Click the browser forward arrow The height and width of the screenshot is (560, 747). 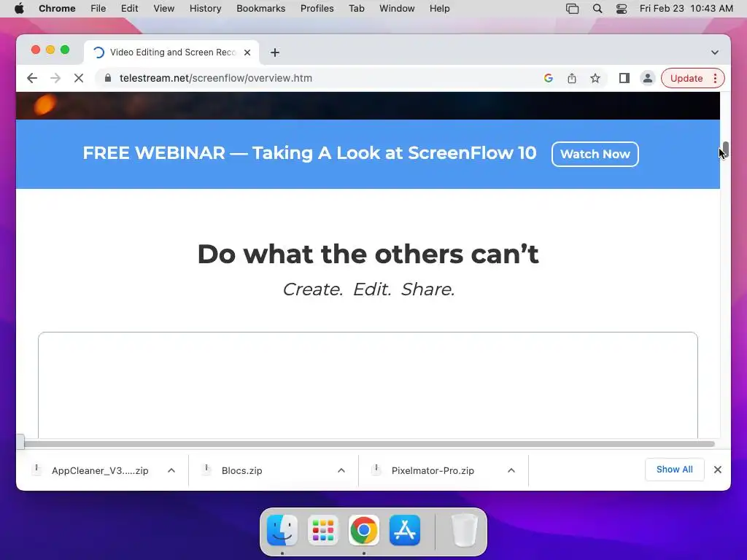tap(55, 78)
